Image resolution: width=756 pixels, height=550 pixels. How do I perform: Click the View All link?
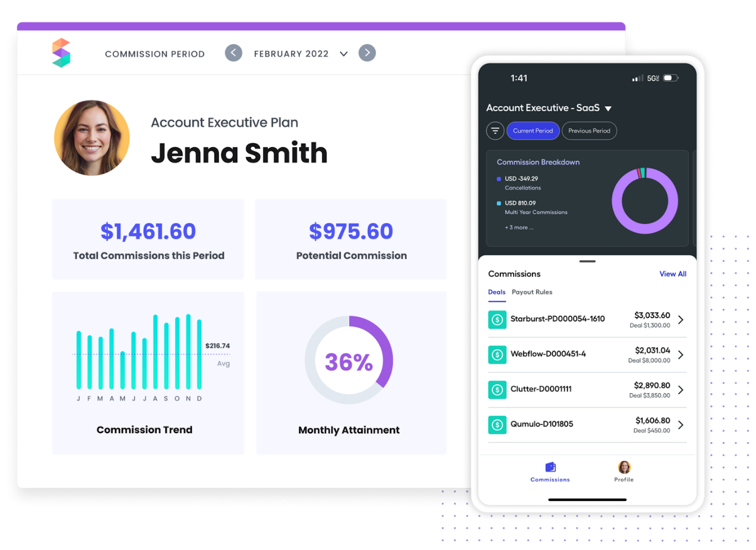673,274
